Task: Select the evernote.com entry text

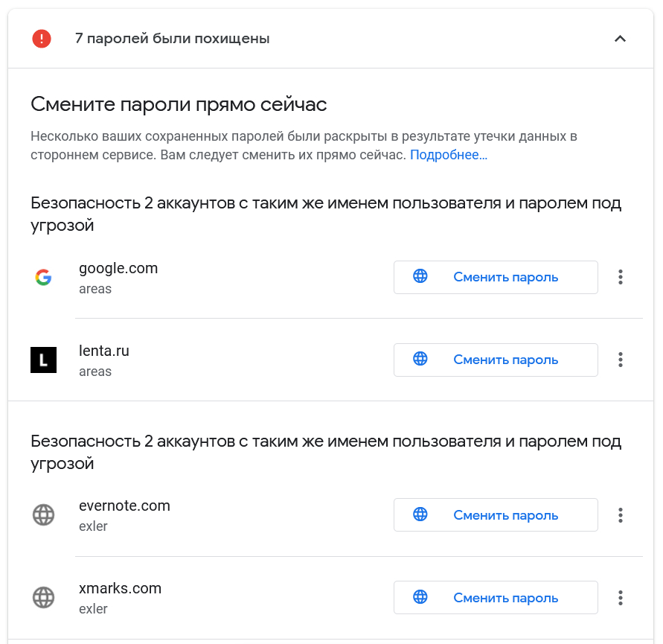Action: (x=124, y=506)
